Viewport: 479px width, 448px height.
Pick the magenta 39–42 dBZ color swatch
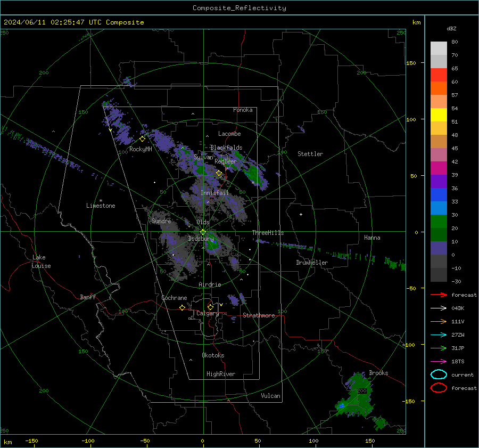point(439,168)
